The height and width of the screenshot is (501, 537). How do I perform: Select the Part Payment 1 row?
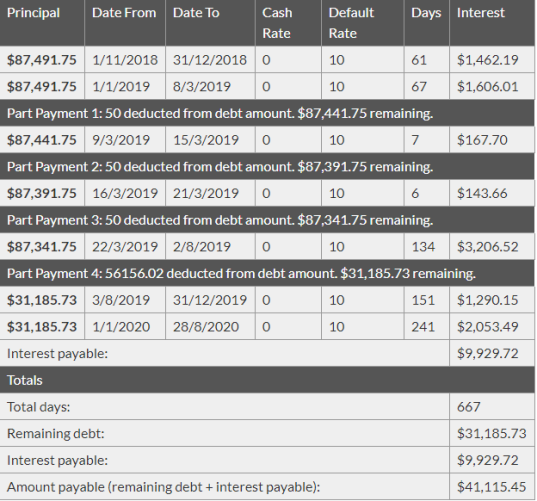tap(267, 113)
